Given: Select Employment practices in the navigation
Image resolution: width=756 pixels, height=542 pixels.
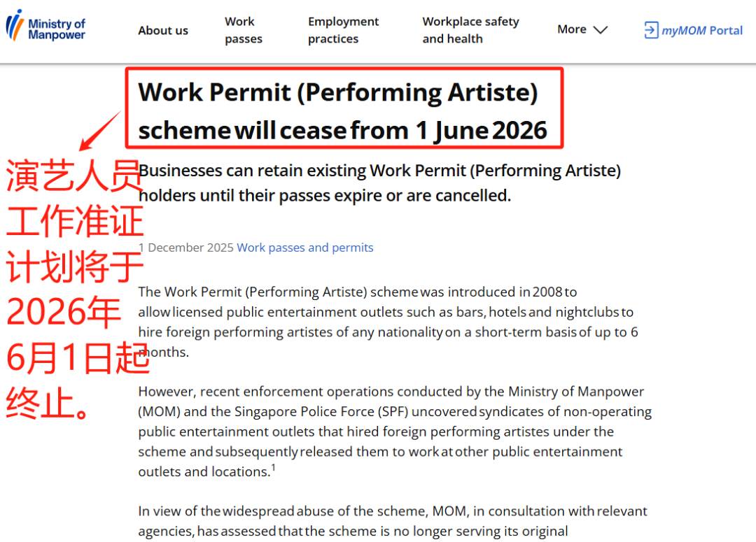Looking at the screenshot, I should 343,30.
